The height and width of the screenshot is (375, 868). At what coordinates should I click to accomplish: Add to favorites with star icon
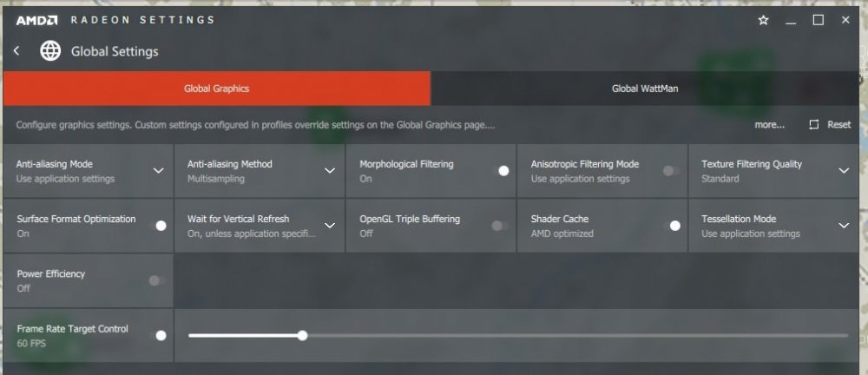pos(763,21)
